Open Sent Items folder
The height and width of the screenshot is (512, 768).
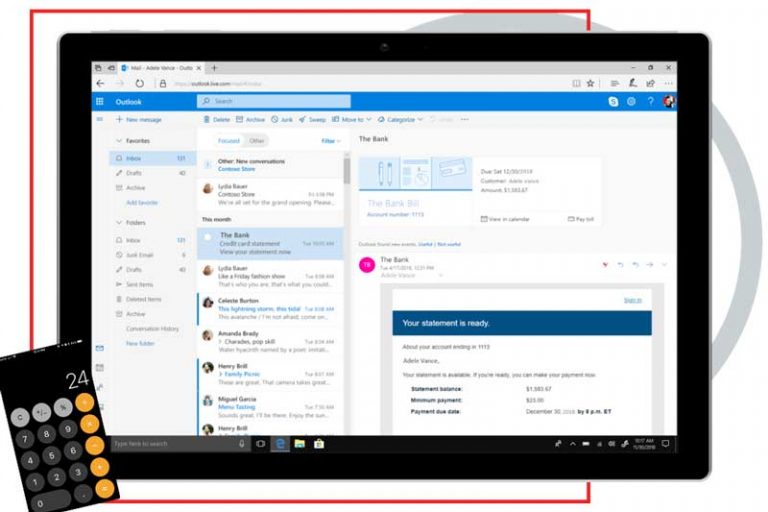click(152, 285)
